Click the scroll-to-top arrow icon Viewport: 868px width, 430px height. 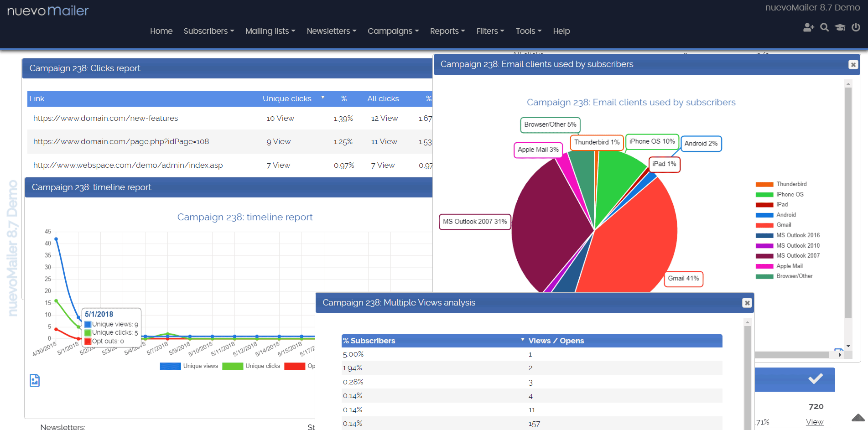tap(858, 418)
